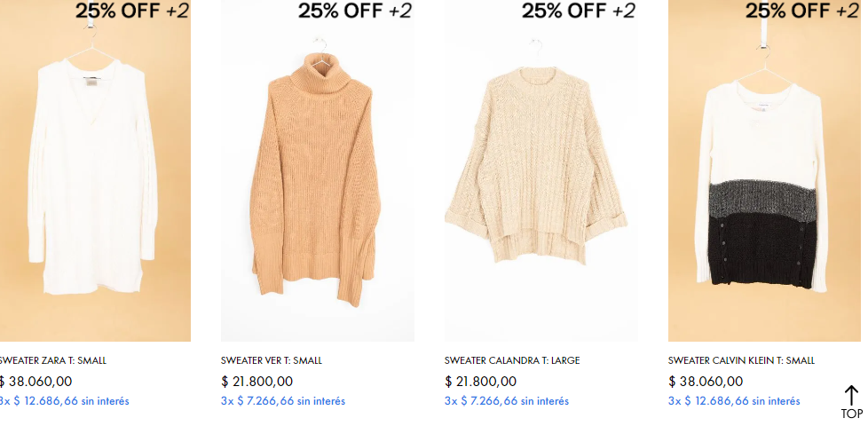Open the SWEATER CALVIN KLEIN T: SMALL link

[x=741, y=360]
